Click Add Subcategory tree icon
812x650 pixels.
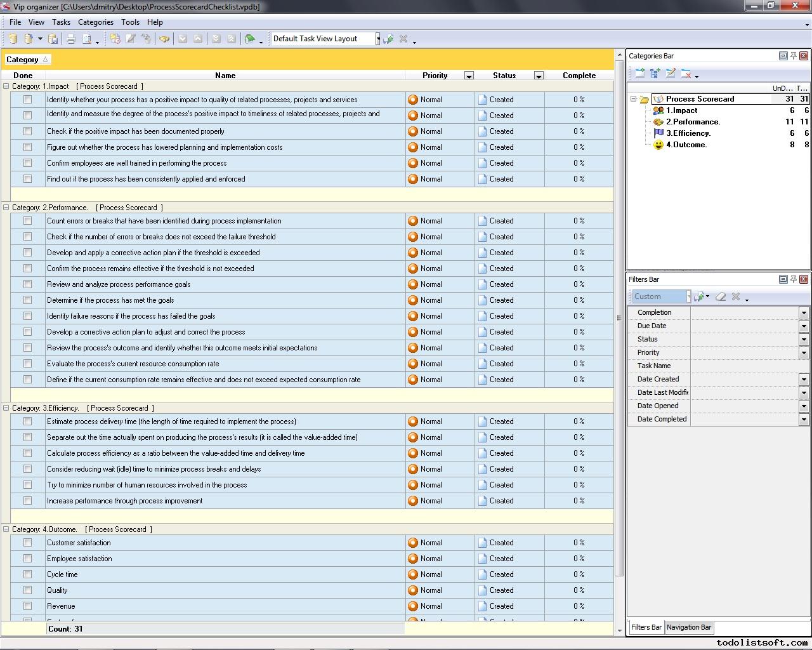point(655,74)
